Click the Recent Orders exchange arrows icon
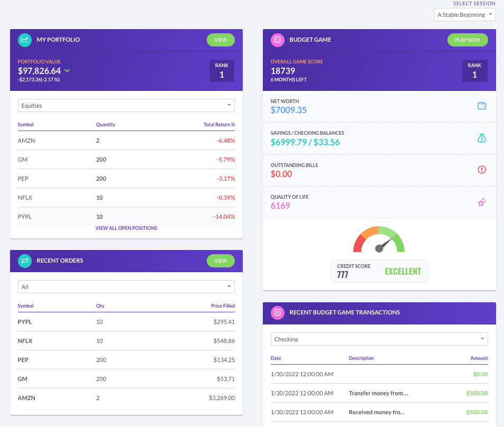504x427 pixels. pyautogui.click(x=24, y=261)
